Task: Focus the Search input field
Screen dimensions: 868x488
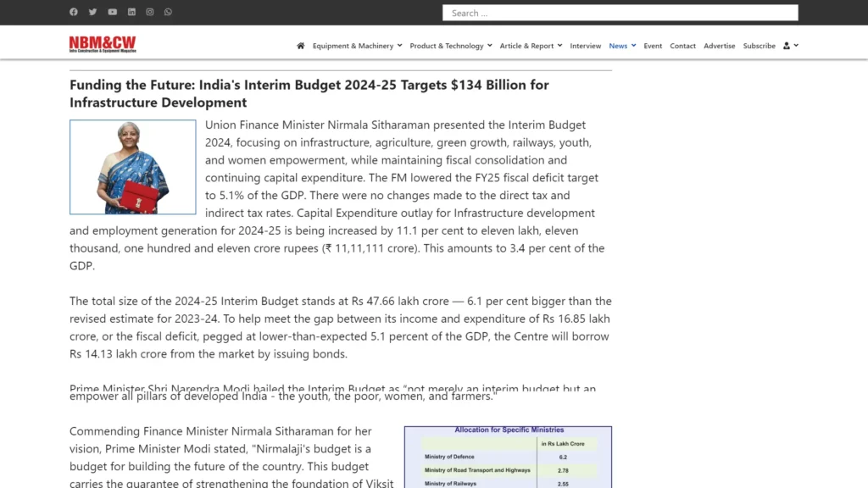Action: (620, 13)
